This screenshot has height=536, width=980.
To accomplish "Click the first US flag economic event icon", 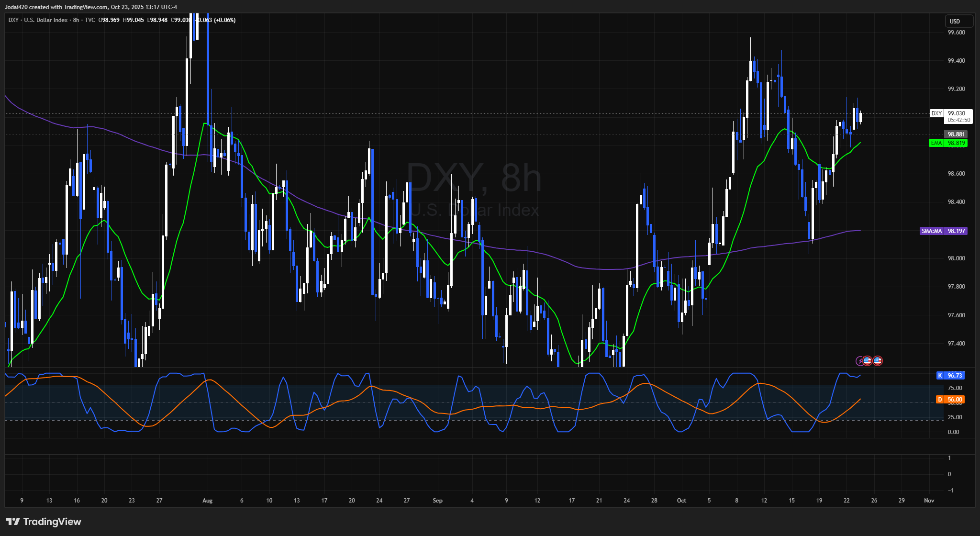I will point(867,361).
